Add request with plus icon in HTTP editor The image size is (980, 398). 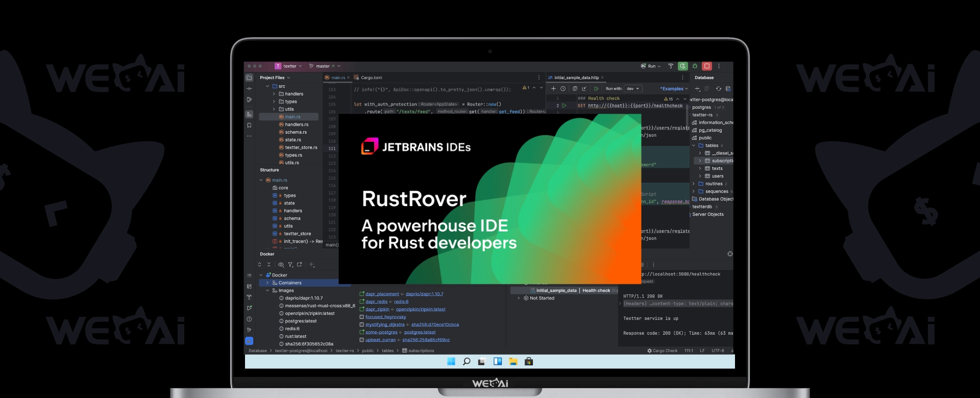click(x=553, y=89)
